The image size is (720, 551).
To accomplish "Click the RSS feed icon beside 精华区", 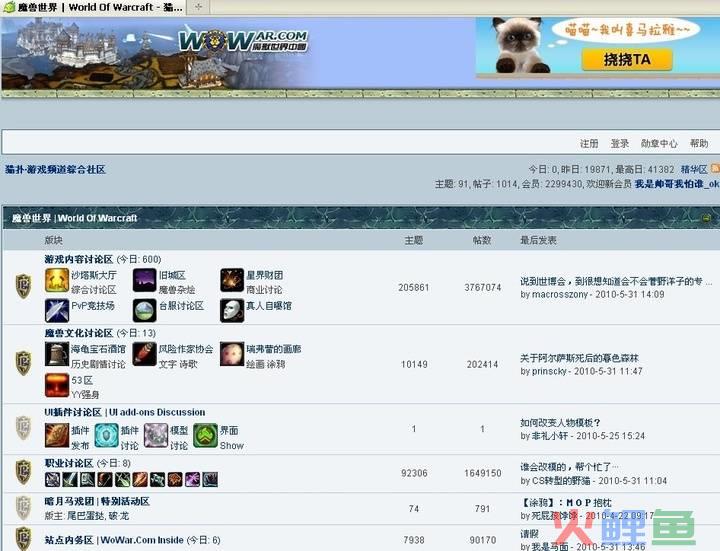I will coord(715,169).
